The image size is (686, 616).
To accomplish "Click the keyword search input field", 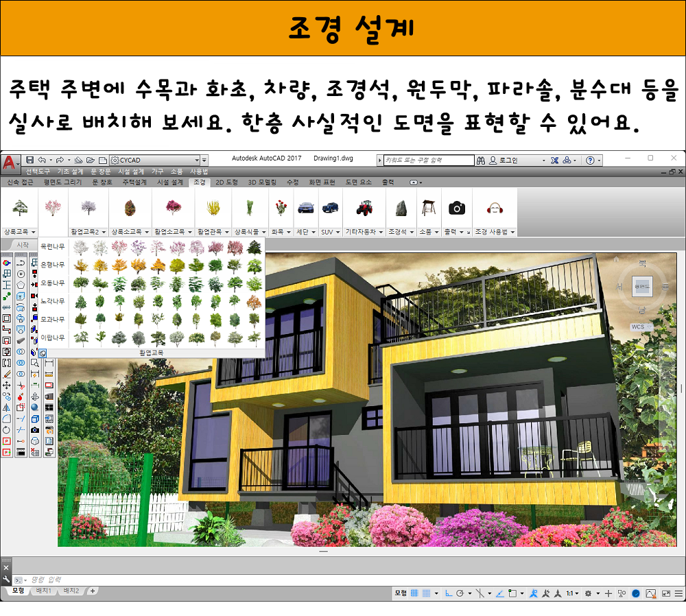I will (429, 160).
